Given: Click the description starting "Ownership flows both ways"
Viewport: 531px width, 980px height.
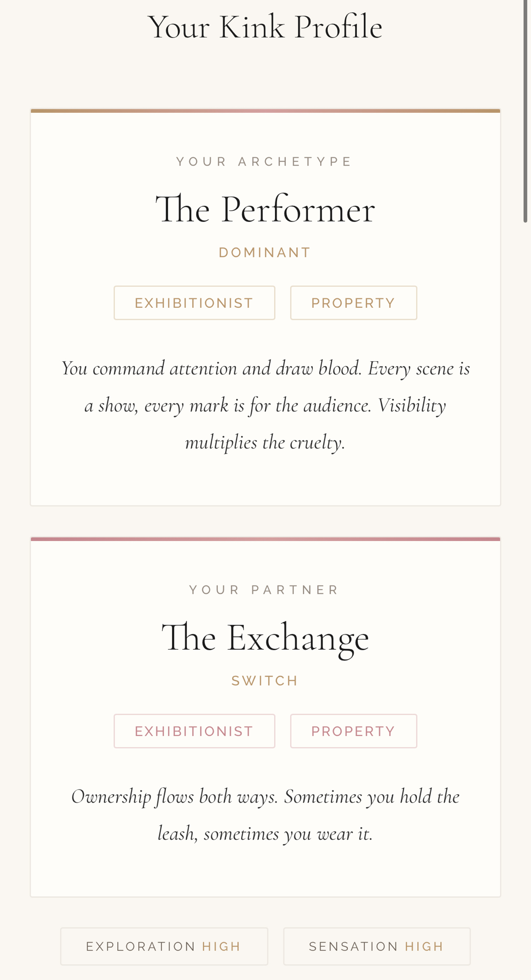Looking at the screenshot, I should 265,815.
